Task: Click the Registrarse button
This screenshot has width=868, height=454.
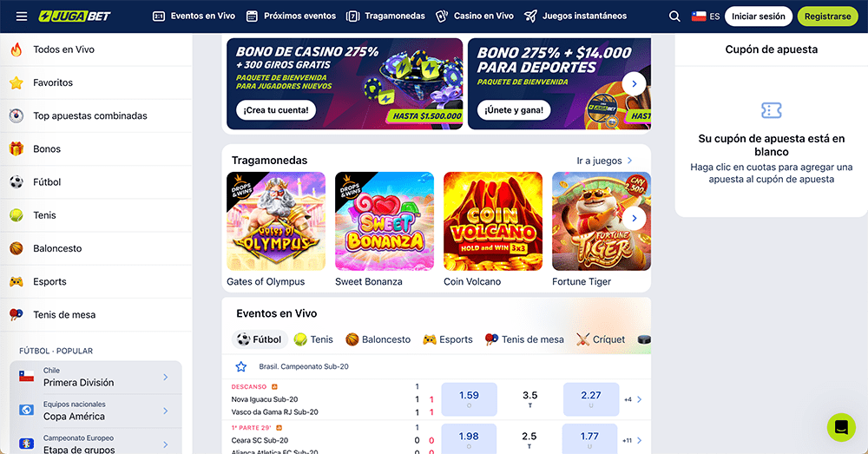Action: (x=827, y=16)
